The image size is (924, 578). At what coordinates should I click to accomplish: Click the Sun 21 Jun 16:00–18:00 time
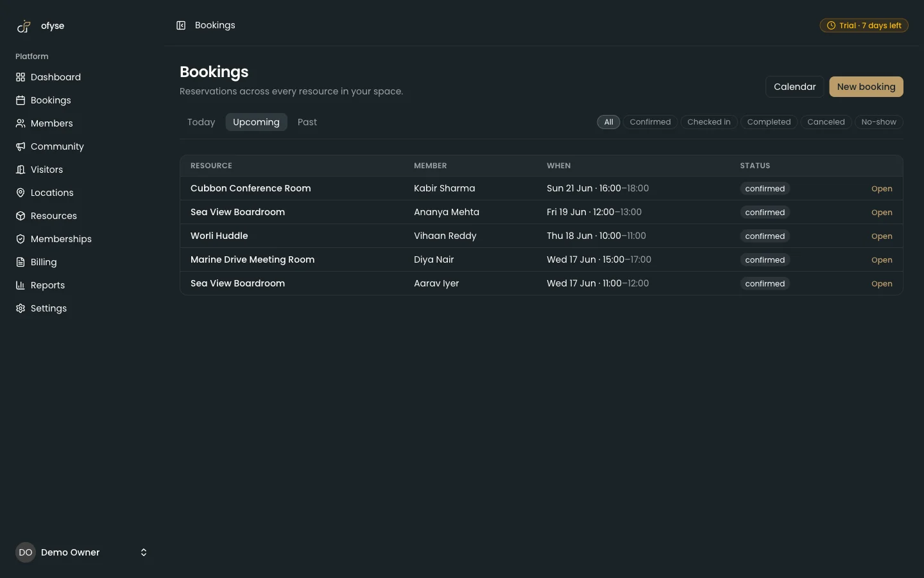coord(597,188)
